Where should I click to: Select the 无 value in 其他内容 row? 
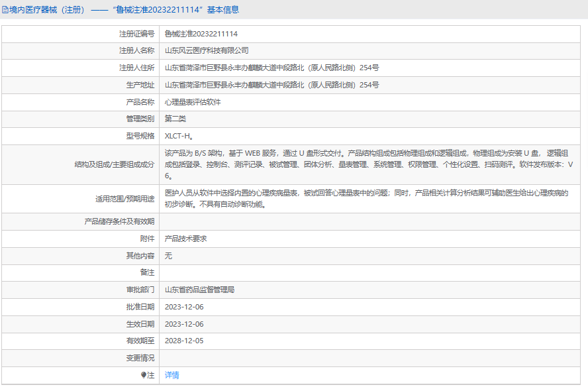(x=168, y=256)
